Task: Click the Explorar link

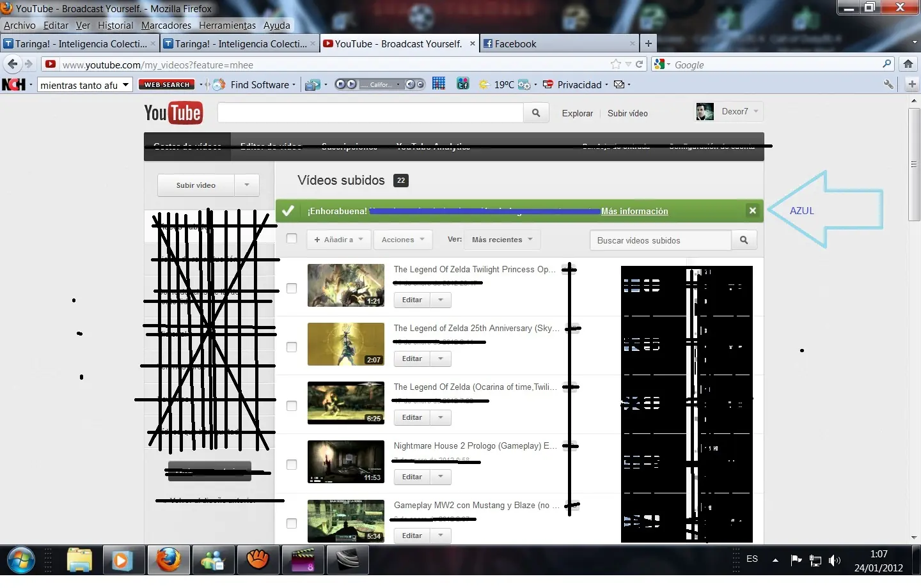Action: pos(578,113)
